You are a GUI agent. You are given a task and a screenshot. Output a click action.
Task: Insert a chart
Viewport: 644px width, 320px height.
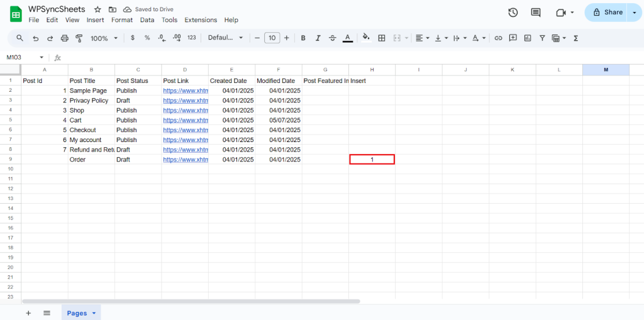point(528,38)
